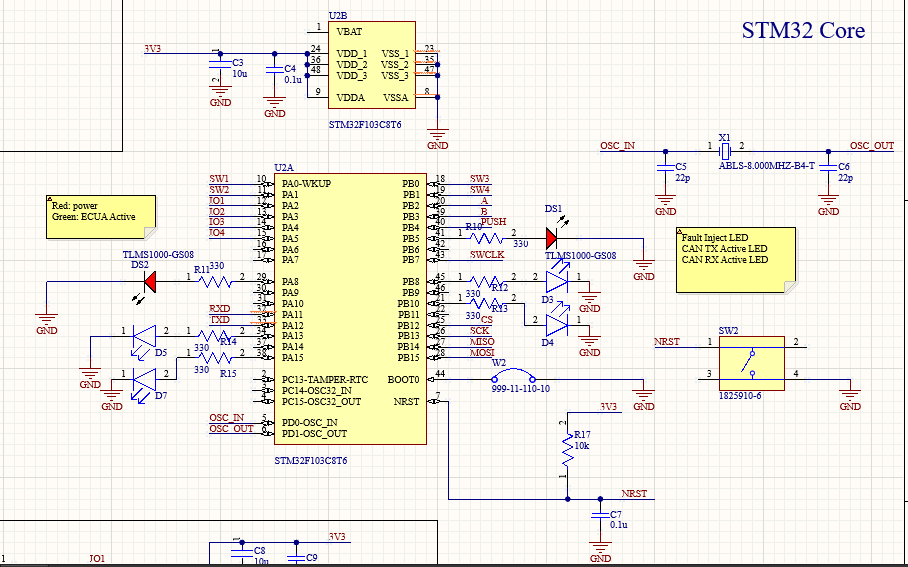Select the VSSA pin name

[396, 97]
